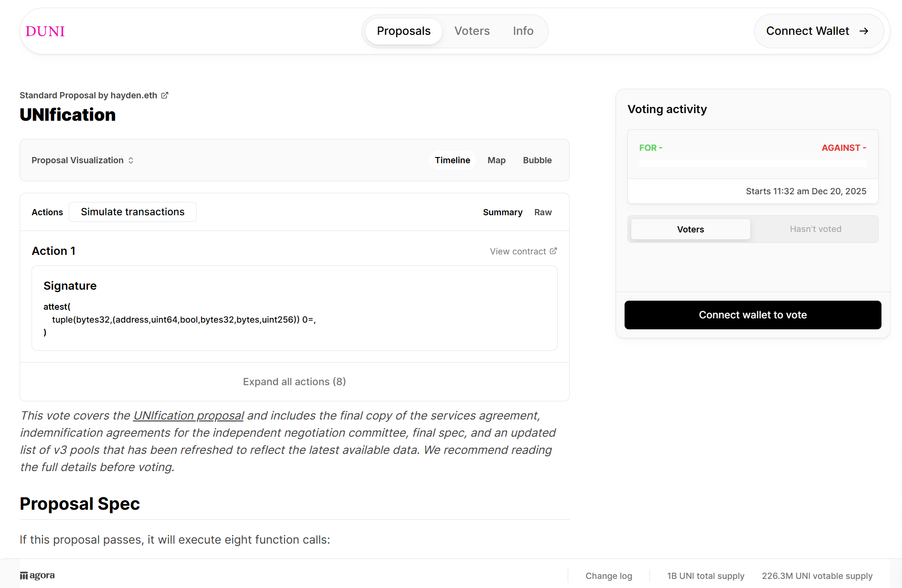
Task: Go to the Proposals tab
Action: pyautogui.click(x=403, y=31)
